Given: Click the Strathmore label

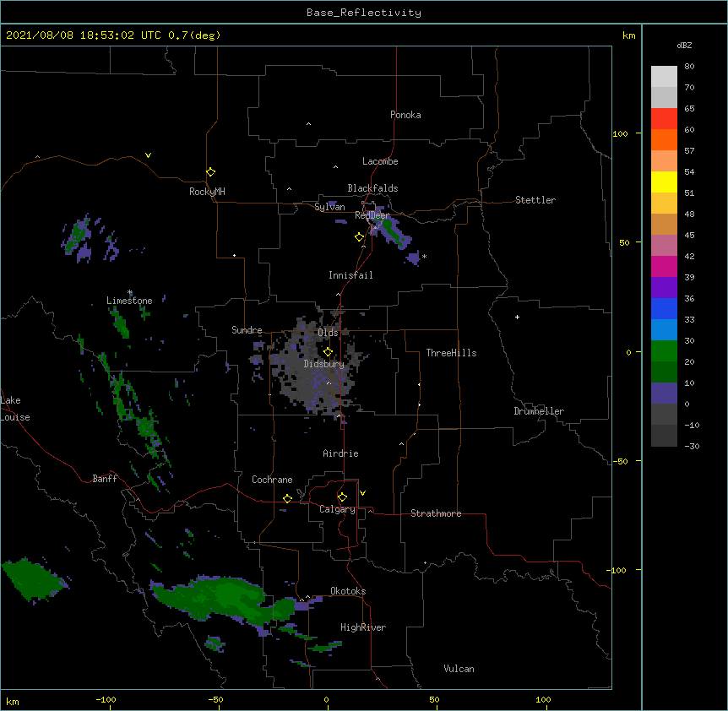Looking at the screenshot, I should [x=436, y=513].
